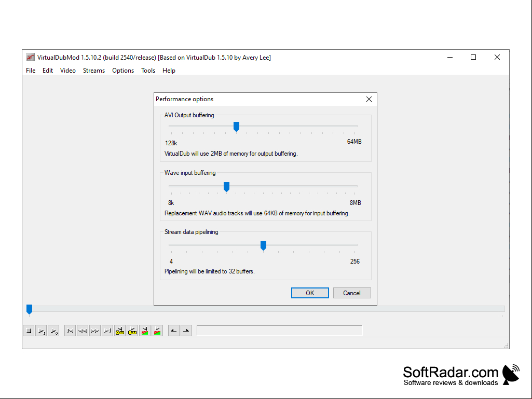Click the Play output video button
Image resolution: width=532 pixels, height=399 pixels.
click(x=53, y=331)
